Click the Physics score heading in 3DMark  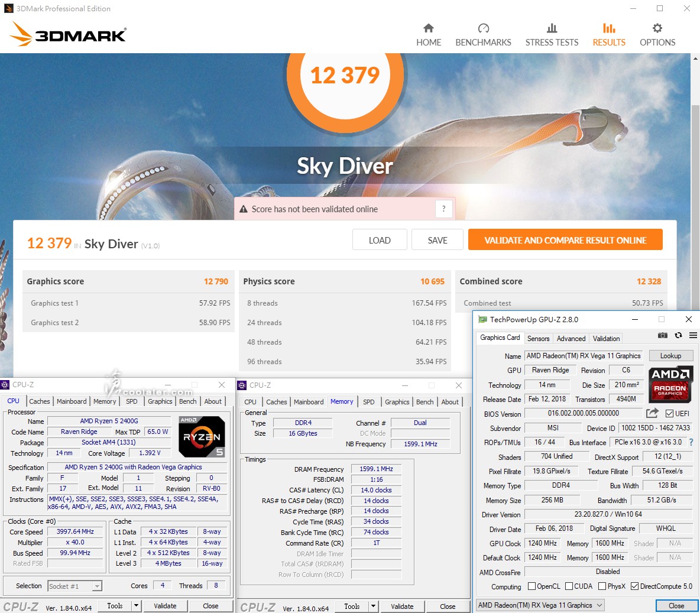269,281
